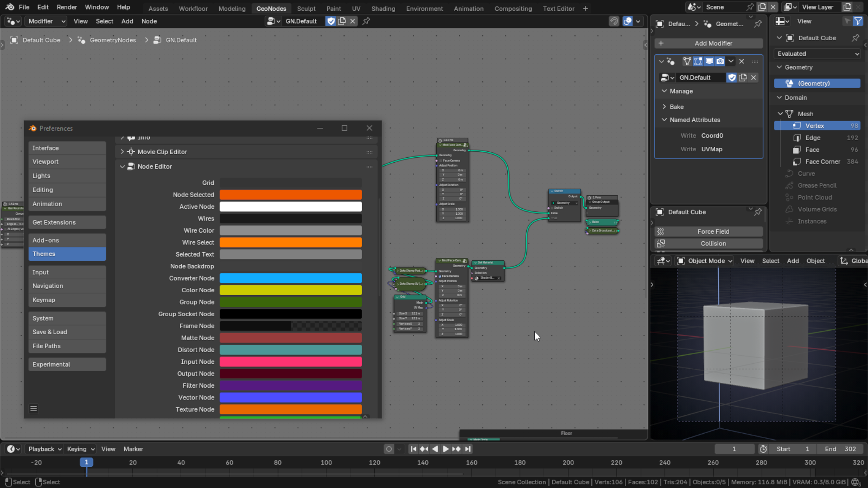Screen dimensions: 868x488
Task: Open the Evaluated dropdown in spreadsheet
Action: (817, 54)
